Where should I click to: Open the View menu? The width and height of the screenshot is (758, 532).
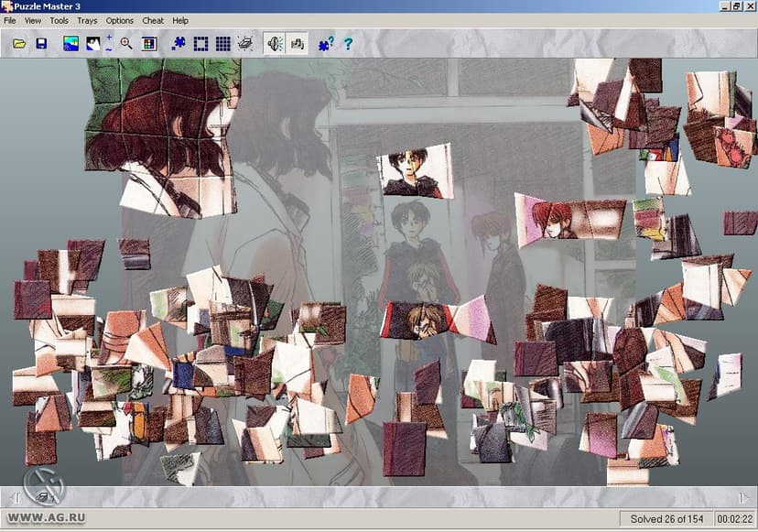coord(33,21)
